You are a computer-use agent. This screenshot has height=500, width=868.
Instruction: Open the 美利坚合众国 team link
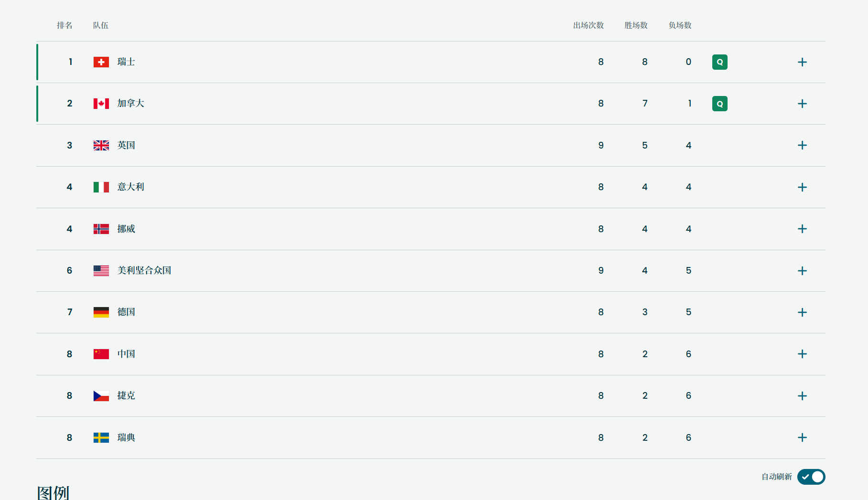(x=144, y=270)
